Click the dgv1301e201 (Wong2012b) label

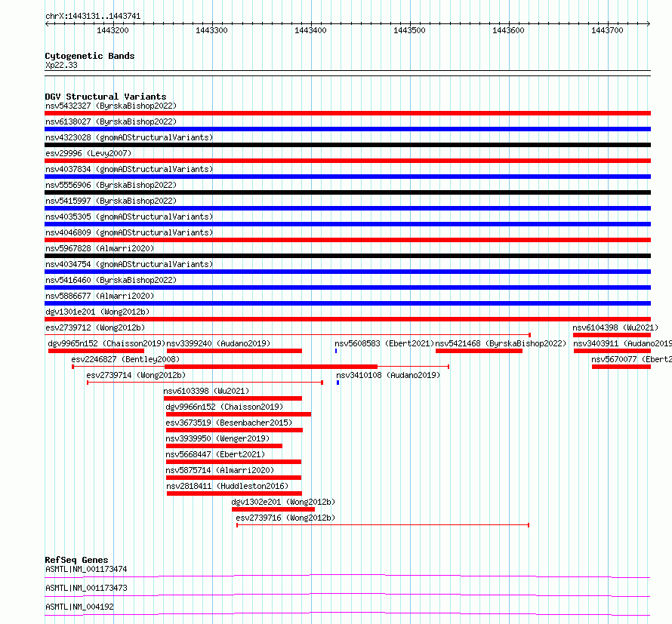coord(97,312)
